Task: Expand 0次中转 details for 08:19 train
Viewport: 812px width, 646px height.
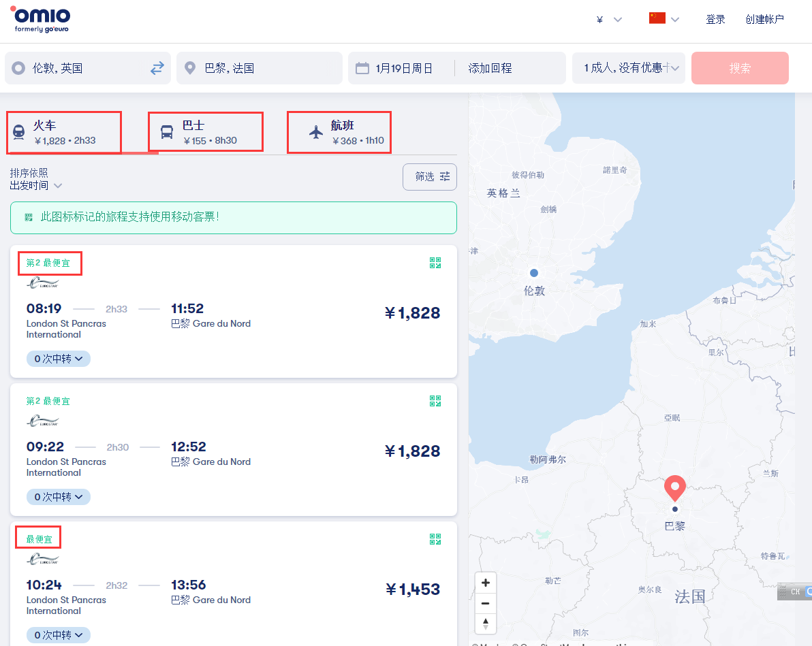Action: point(59,359)
